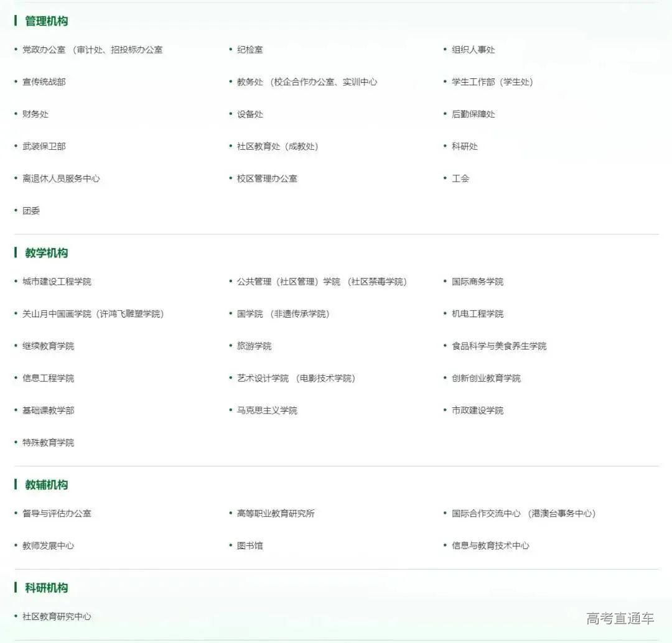The height and width of the screenshot is (643, 672).
Task: Click the 科研处 link
Action: pos(464,147)
